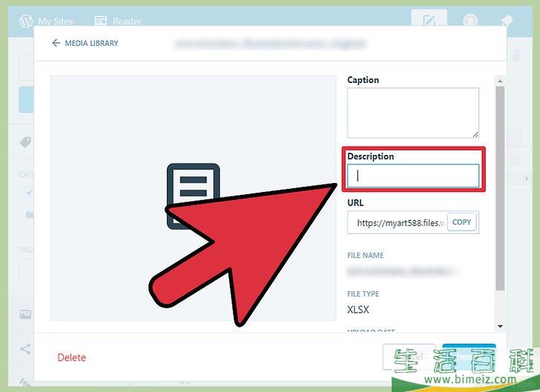540x392 pixels.
Task: Go back to Media Library
Action: coord(85,43)
